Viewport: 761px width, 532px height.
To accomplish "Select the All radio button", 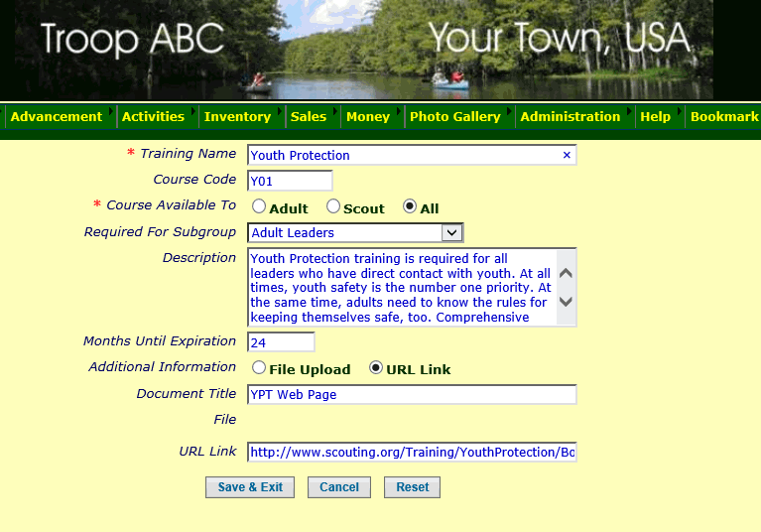I will 410,206.
